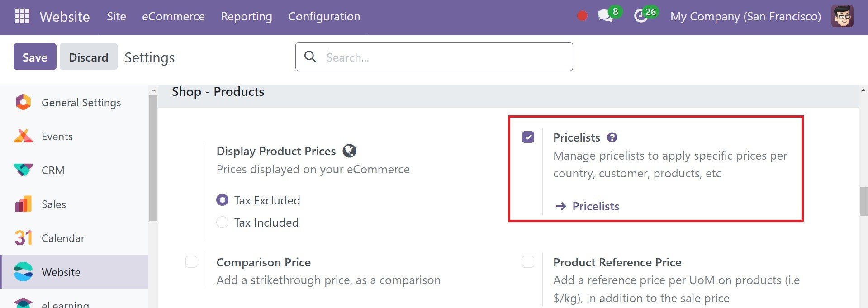Viewport: 868px width, 308px height.
Task: Click the Pricelists help question-mark icon
Action: tap(612, 137)
